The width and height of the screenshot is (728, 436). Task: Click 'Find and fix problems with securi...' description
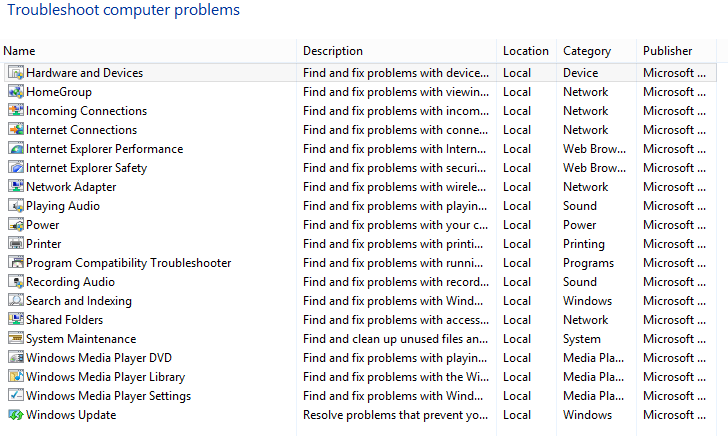(395, 168)
